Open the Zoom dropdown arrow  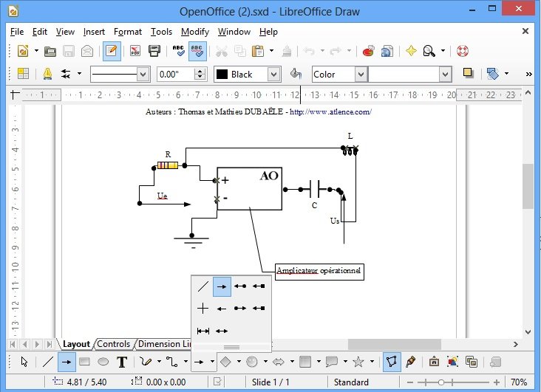pos(443,51)
